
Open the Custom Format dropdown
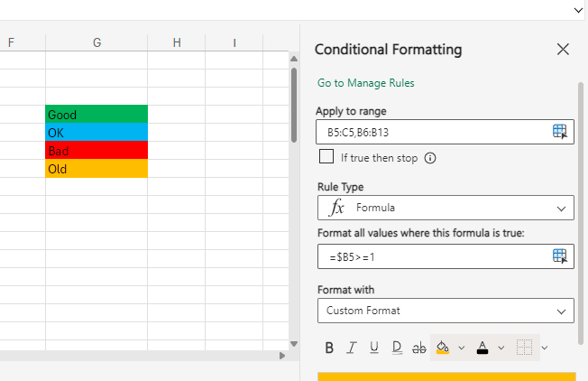click(446, 311)
